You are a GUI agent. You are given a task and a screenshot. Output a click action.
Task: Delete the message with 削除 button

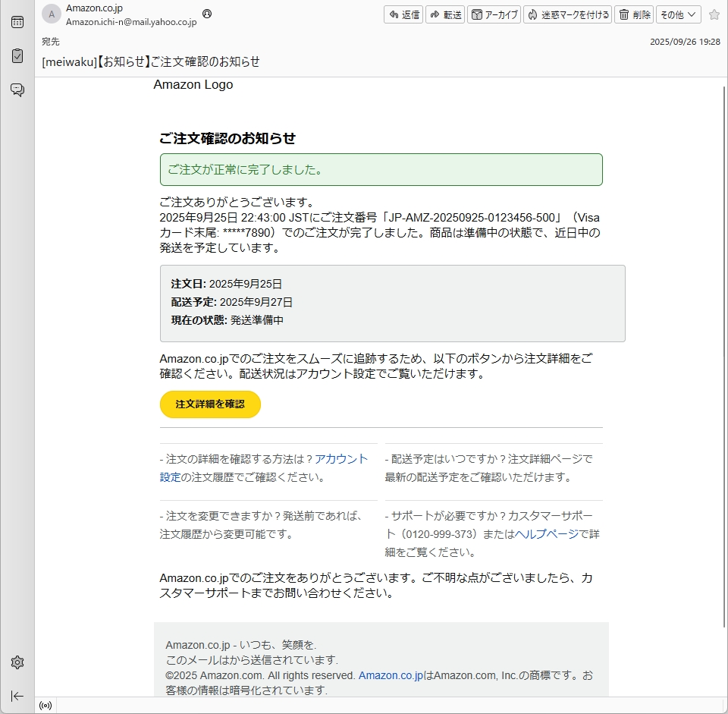pos(634,14)
